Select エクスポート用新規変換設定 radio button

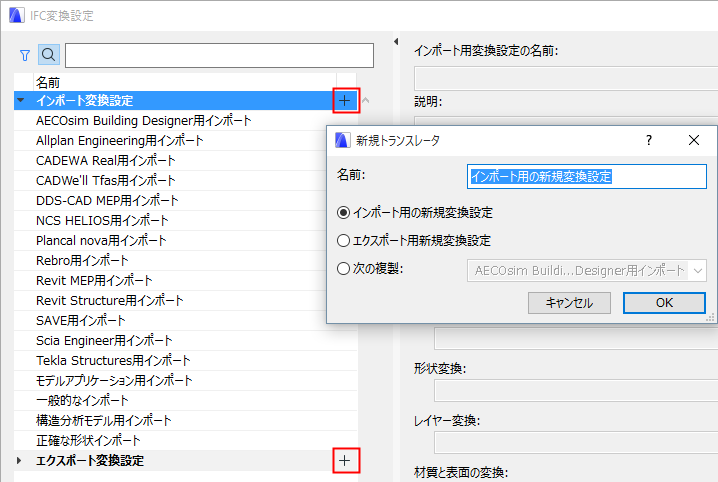(x=343, y=240)
